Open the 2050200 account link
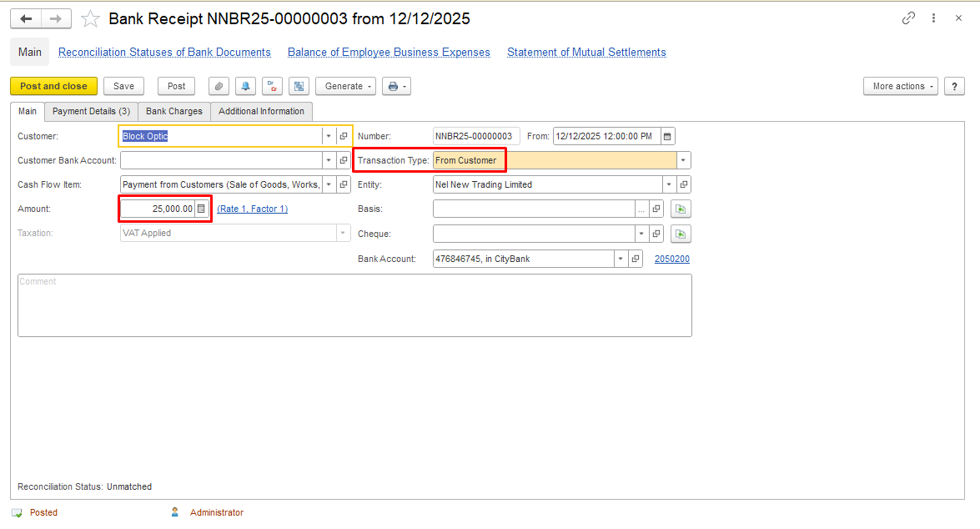980x529 pixels. coord(672,259)
